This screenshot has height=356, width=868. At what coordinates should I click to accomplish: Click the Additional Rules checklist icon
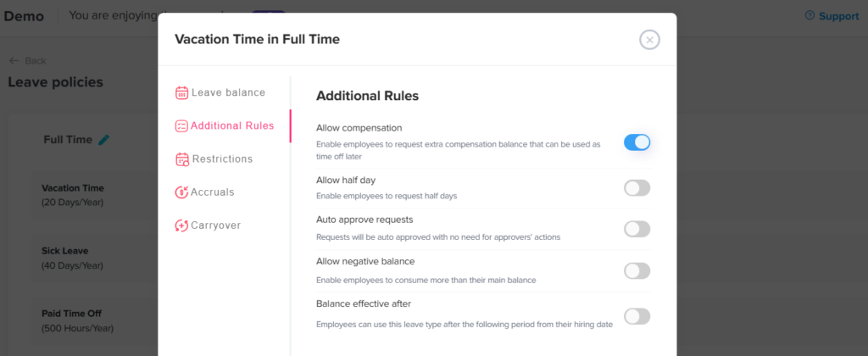point(181,126)
